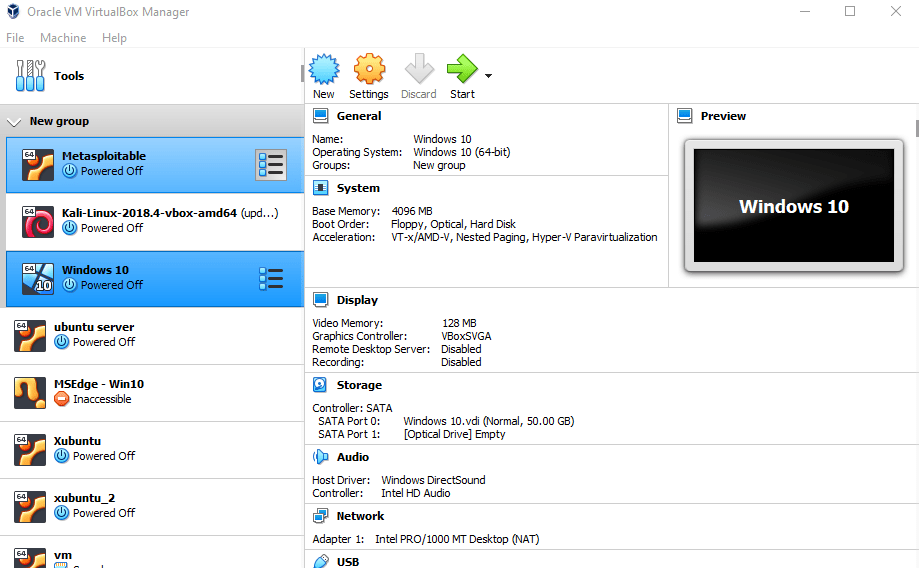919x568 pixels.
Task: Open Settings with the gear icon
Action: (369, 70)
